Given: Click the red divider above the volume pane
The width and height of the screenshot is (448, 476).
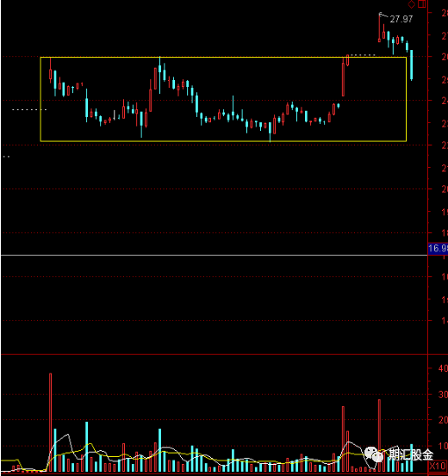Looking at the screenshot, I should click(x=214, y=354).
